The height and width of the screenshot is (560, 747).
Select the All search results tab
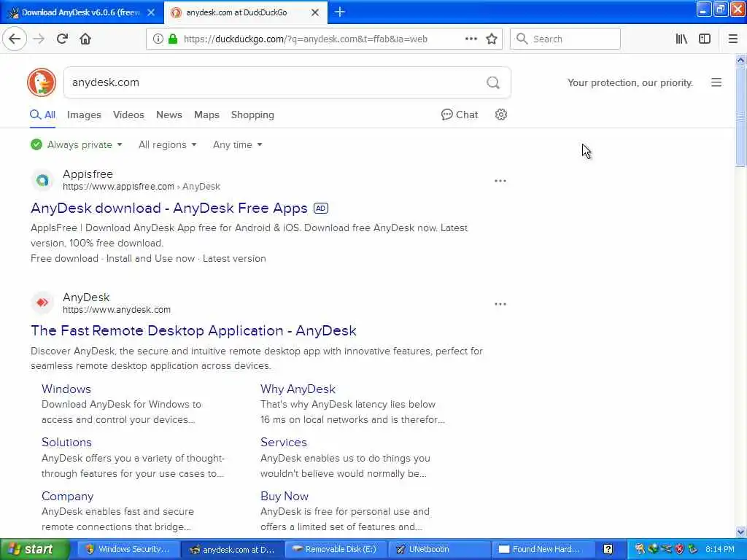(42, 114)
